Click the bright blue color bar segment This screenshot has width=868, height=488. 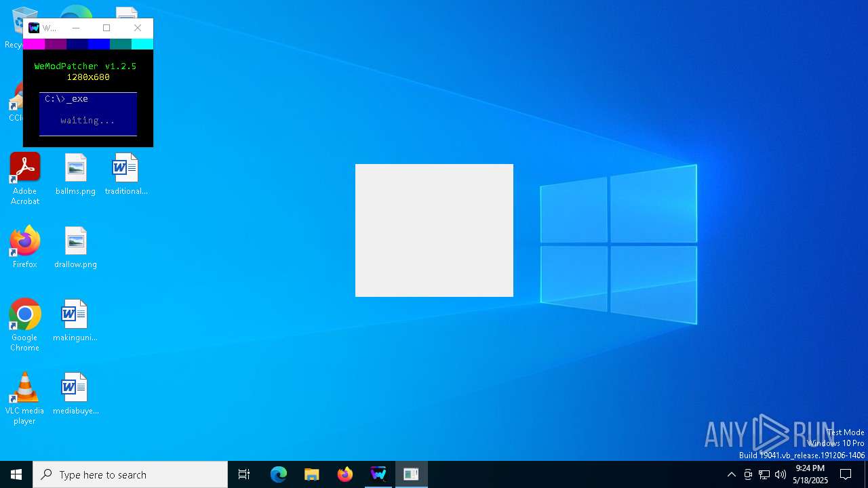[99, 44]
